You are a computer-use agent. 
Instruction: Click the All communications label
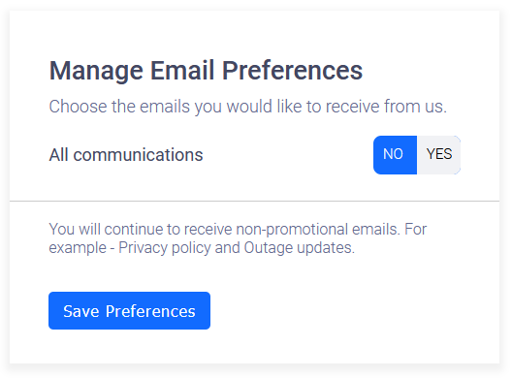pos(126,155)
